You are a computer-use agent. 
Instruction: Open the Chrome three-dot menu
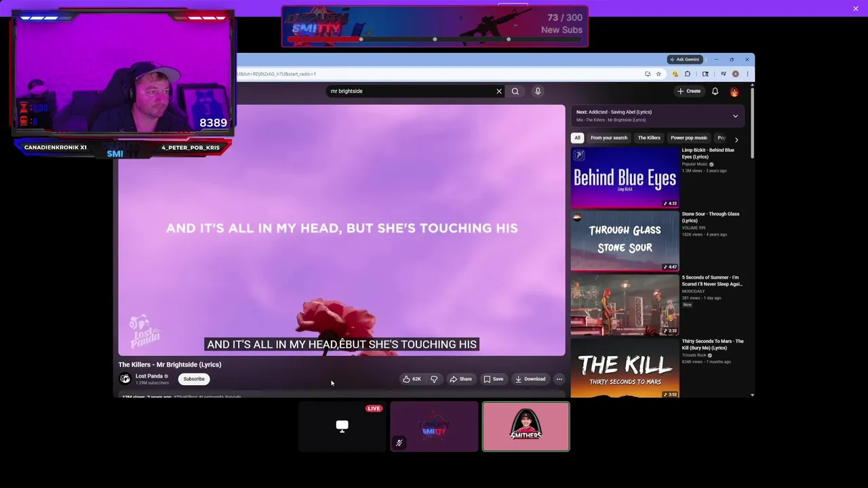(x=747, y=74)
